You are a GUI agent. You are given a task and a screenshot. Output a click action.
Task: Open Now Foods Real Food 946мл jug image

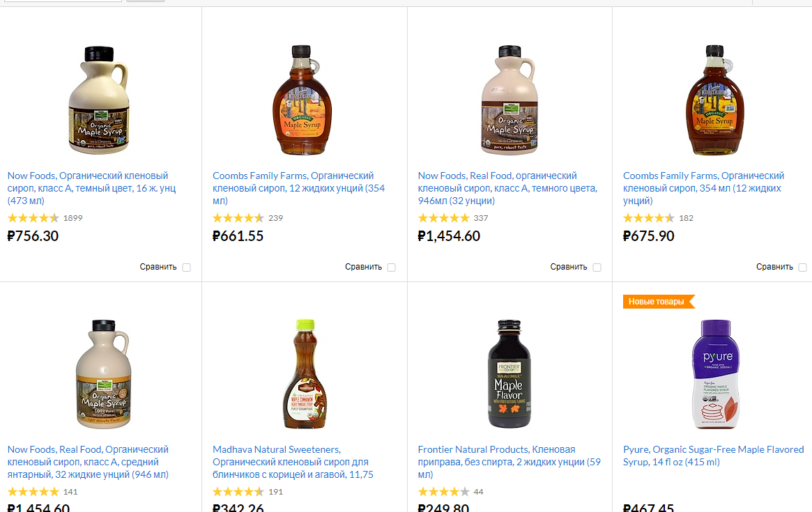[510, 100]
